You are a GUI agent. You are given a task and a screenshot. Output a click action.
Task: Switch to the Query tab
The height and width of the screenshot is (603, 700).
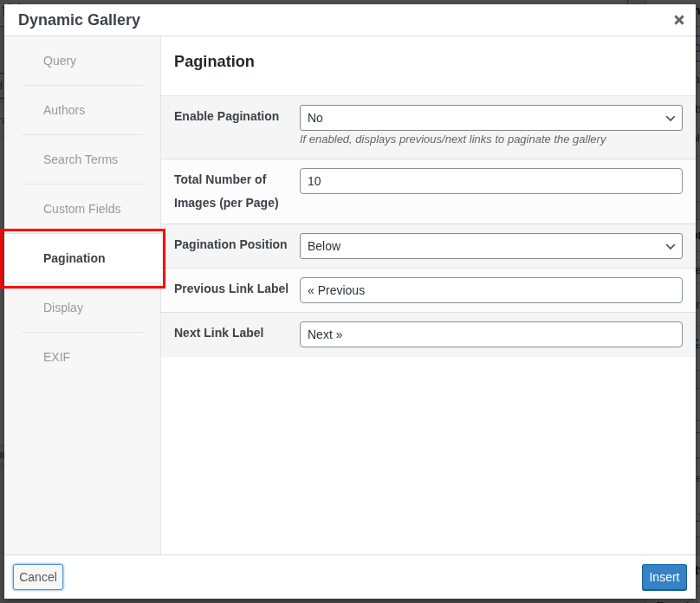[x=59, y=61]
